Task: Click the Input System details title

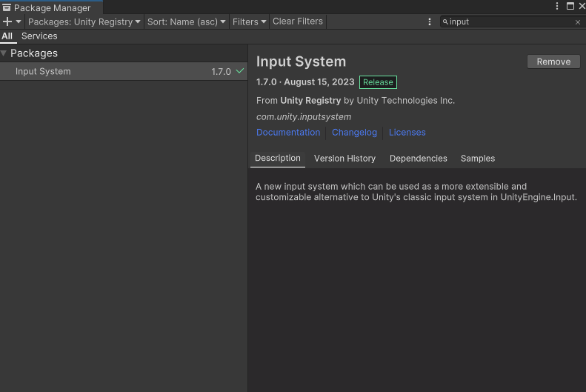Action: pos(302,62)
